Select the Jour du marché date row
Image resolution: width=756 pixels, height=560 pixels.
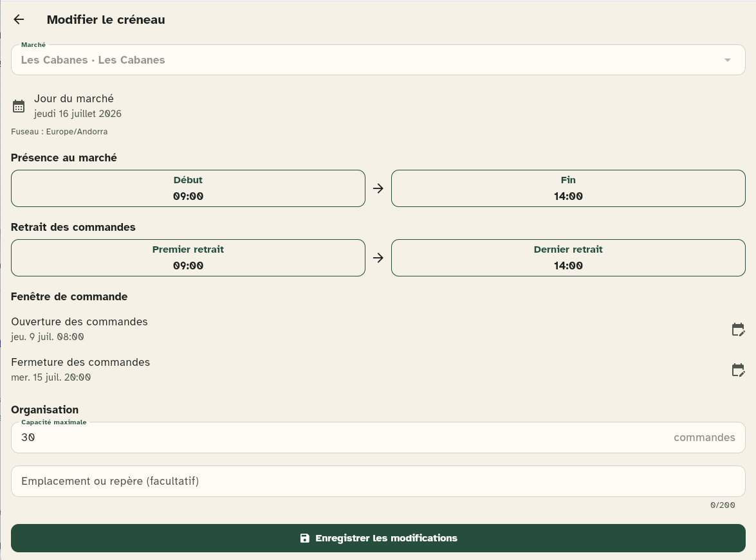click(378, 106)
